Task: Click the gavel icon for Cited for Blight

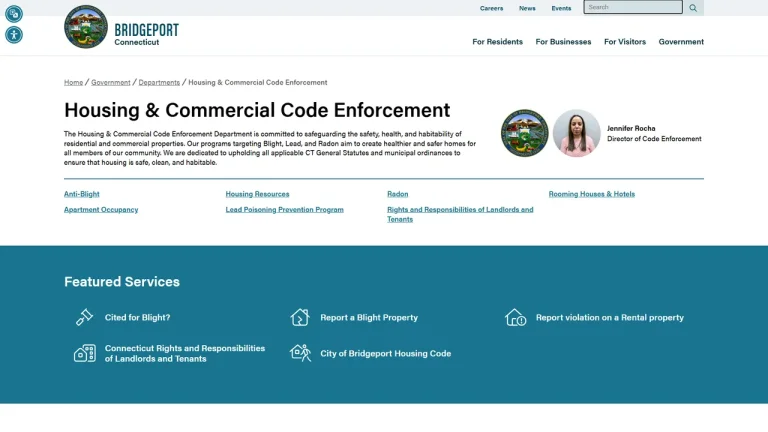Action: tap(84, 317)
